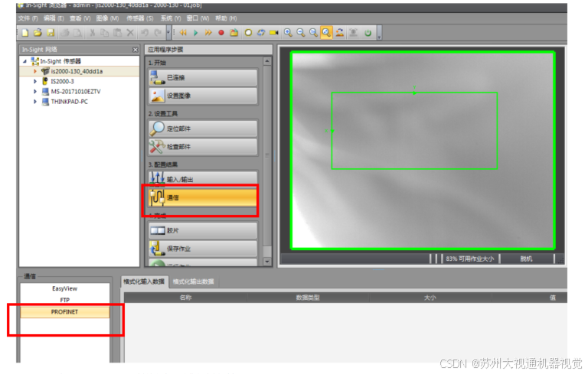Image resolution: width=588 pixels, height=374 pixels.
Task: Select THINKPAD-PC in network tree
Action: pos(70,102)
